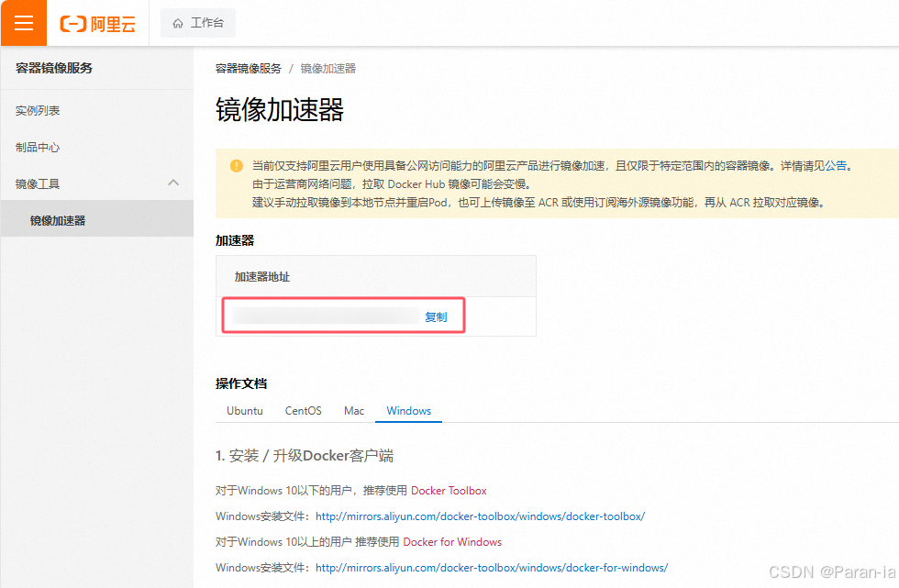Image resolution: width=899 pixels, height=588 pixels.
Task: Switch to the CentOS tab
Action: (304, 411)
